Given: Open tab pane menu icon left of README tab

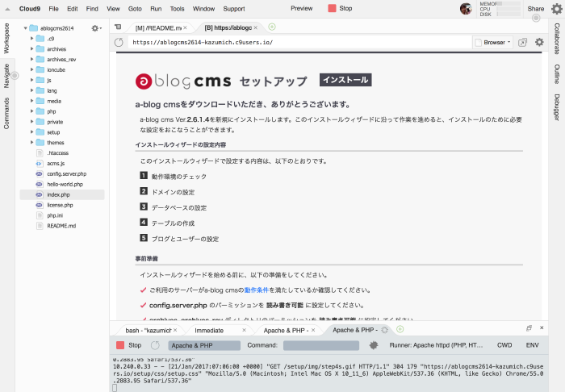Looking at the screenshot, I should (x=118, y=27).
